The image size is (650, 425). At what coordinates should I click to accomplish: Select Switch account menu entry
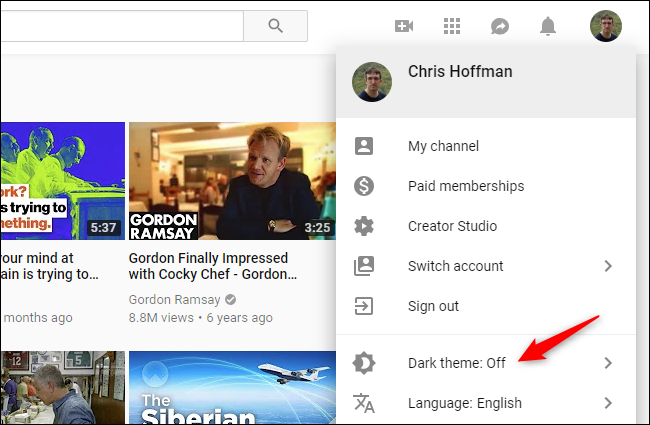(x=486, y=266)
